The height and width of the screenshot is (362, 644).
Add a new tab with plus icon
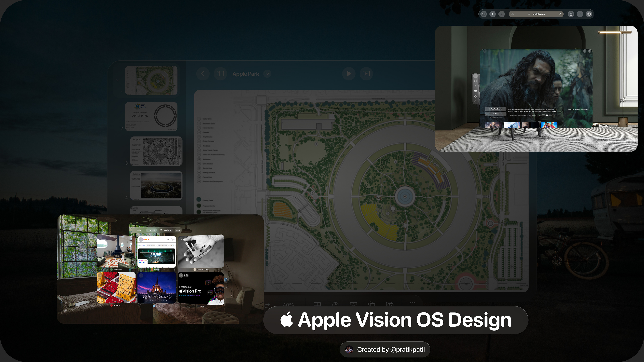click(x=580, y=14)
